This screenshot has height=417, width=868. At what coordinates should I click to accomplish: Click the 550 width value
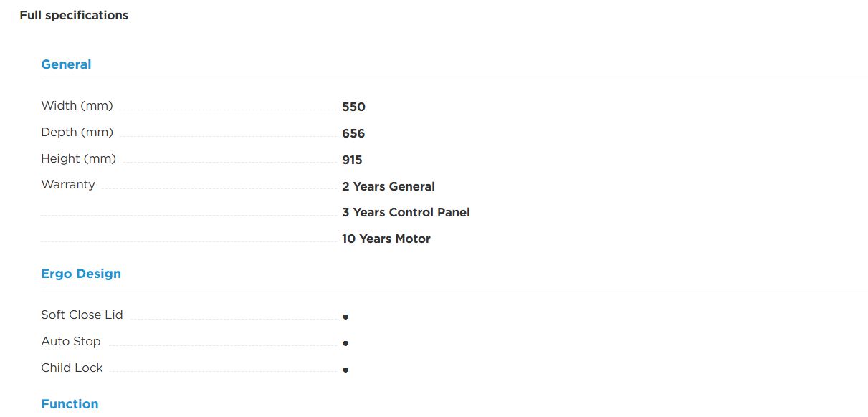[x=353, y=107]
